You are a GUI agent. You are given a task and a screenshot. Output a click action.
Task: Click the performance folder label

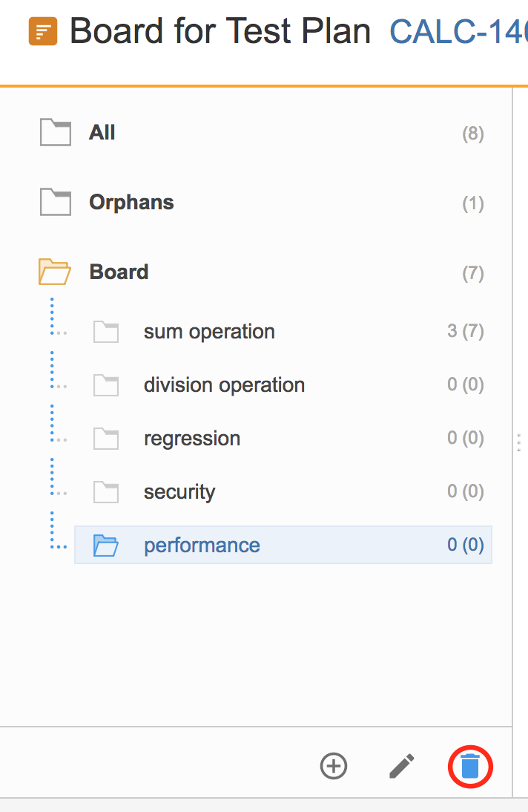pyautogui.click(x=202, y=546)
